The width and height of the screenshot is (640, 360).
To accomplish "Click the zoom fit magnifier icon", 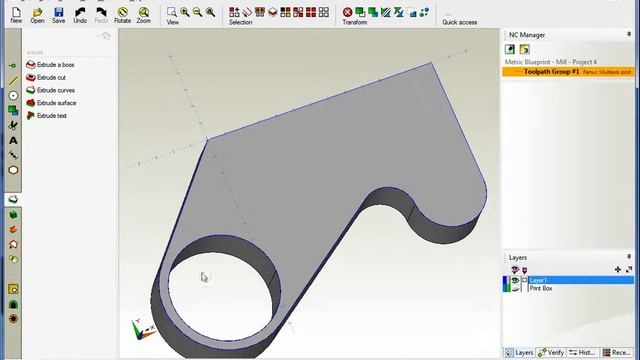I will click(x=210, y=12).
